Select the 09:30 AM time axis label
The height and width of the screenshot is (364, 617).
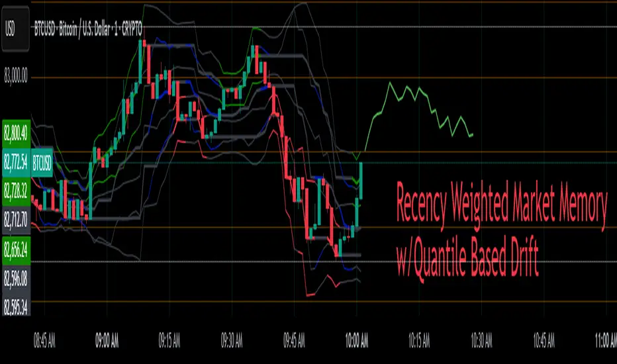pyautogui.click(x=232, y=340)
